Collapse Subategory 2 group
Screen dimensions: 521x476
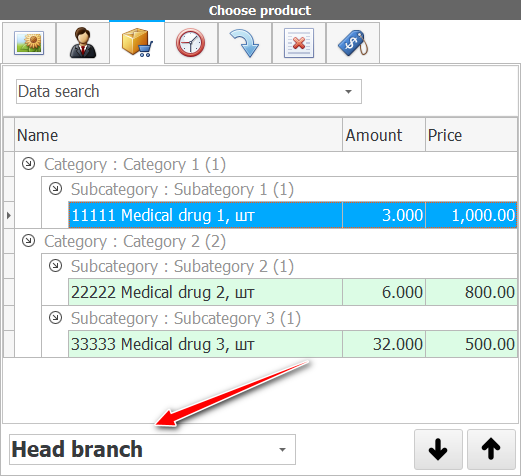tap(55, 266)
